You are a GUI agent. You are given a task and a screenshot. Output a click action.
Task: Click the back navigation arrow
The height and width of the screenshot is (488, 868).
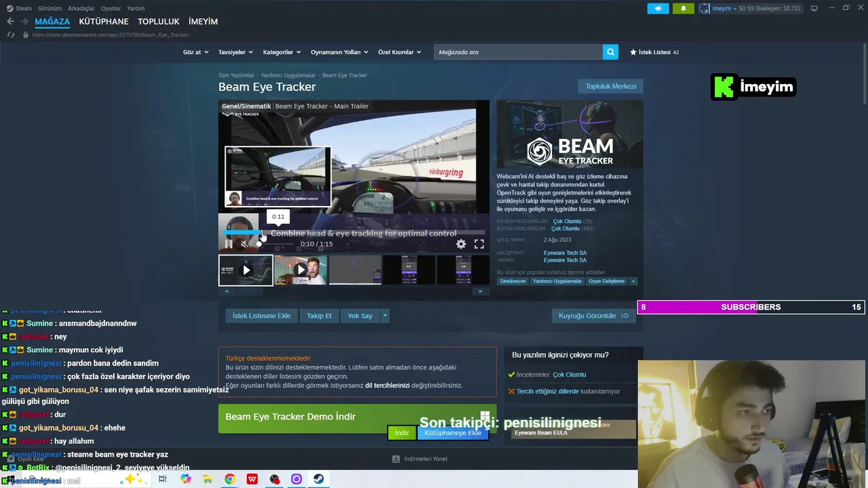[x=10, y=22]
